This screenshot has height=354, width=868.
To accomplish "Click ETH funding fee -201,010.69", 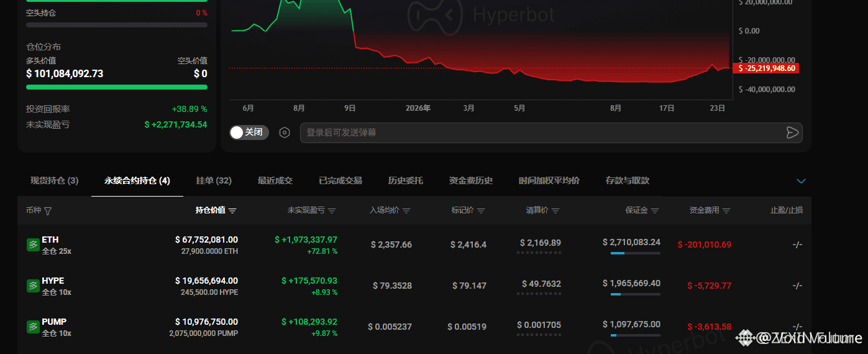I will click(x=705, y=245).
